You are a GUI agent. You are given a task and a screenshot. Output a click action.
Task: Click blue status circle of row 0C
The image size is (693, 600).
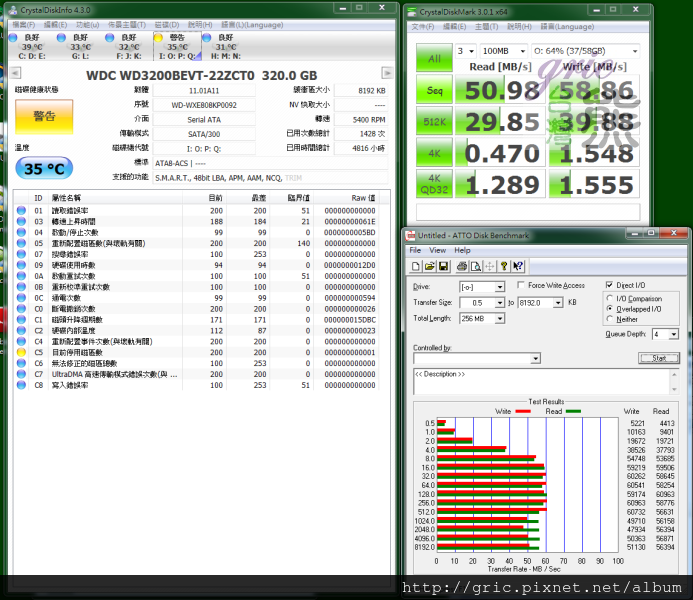point(21,298)
